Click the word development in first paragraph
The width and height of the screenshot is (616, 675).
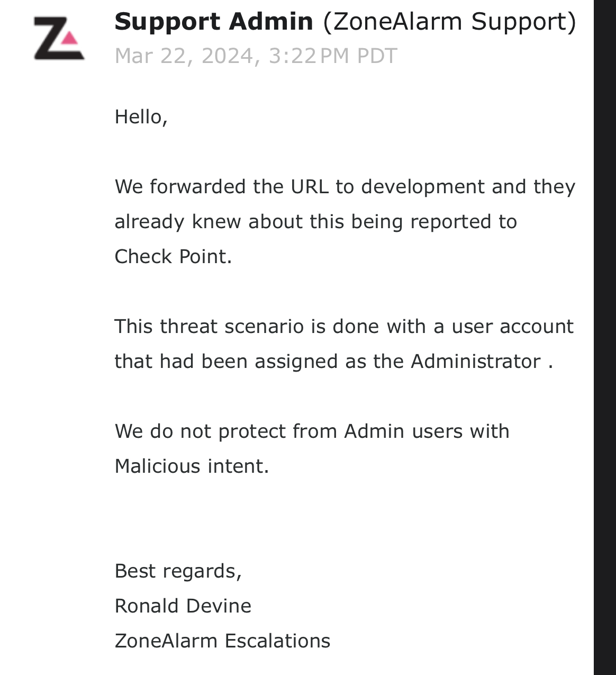423,187
